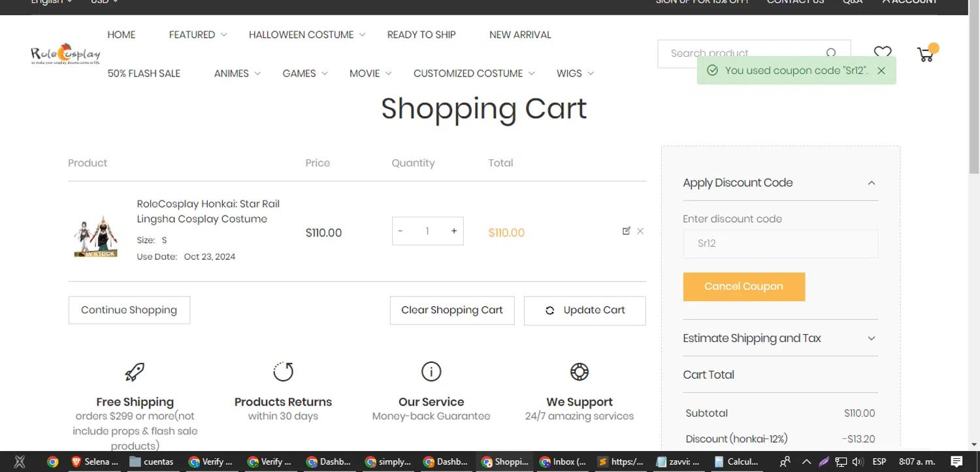Viewport: 980px width, 472px height.
Task: Click the We Support lifebuoy icon
Action: tap(580, 371)
